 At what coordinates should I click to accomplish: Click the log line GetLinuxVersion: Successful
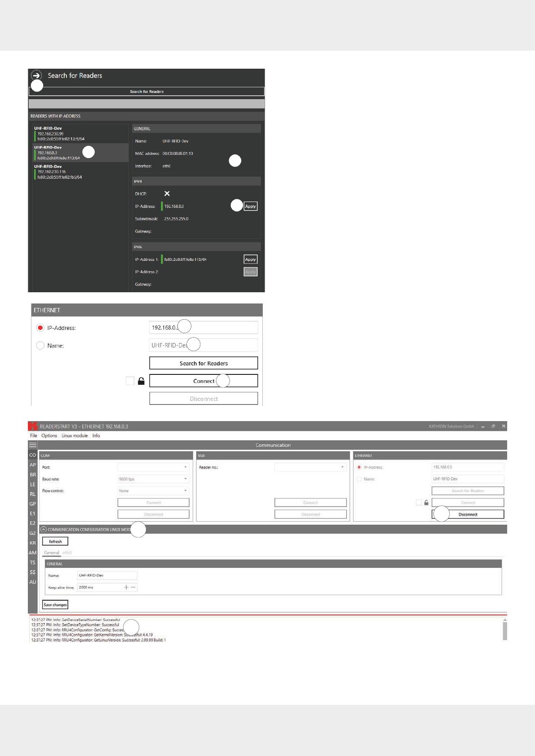click(x=98, y=640)
